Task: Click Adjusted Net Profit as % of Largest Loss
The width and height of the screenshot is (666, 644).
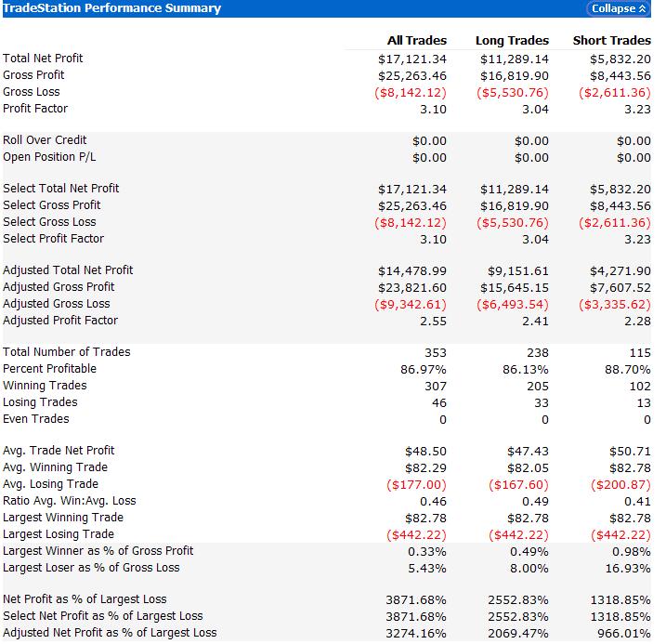Action: tap(110, 633)
